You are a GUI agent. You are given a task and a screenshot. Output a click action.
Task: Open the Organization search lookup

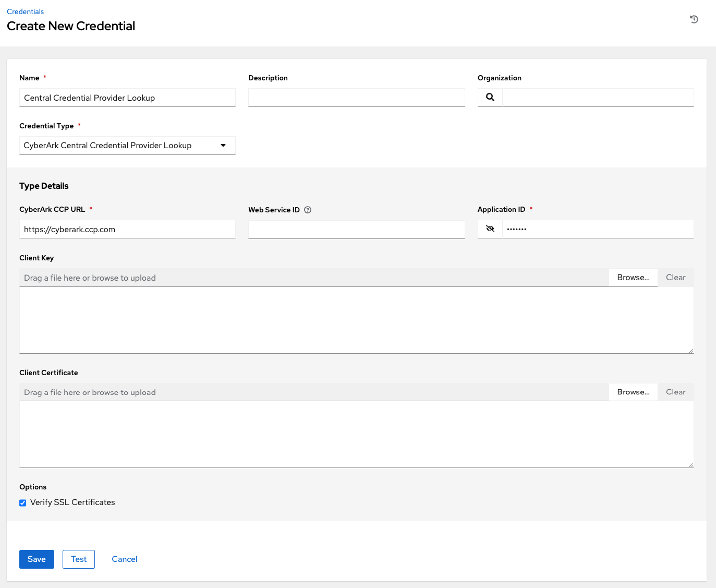(x=489, y=97)
